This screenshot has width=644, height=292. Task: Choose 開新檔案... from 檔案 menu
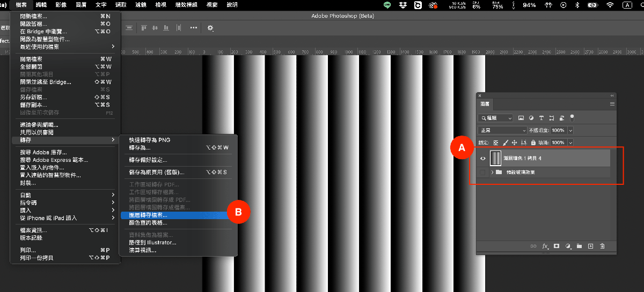(66, 16)
